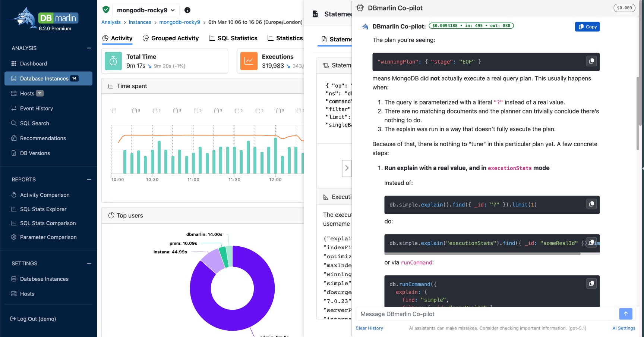This screenshot has height=337, width=644.
Task: Open Recommendations page
Action: (48, 138)
